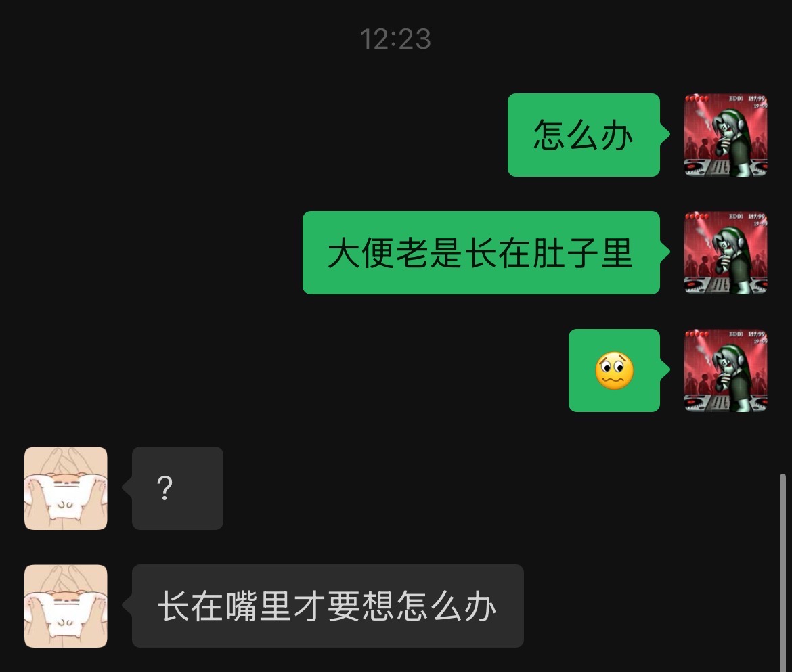Click the gray "?" reply bubble

[x=177, y=488]
